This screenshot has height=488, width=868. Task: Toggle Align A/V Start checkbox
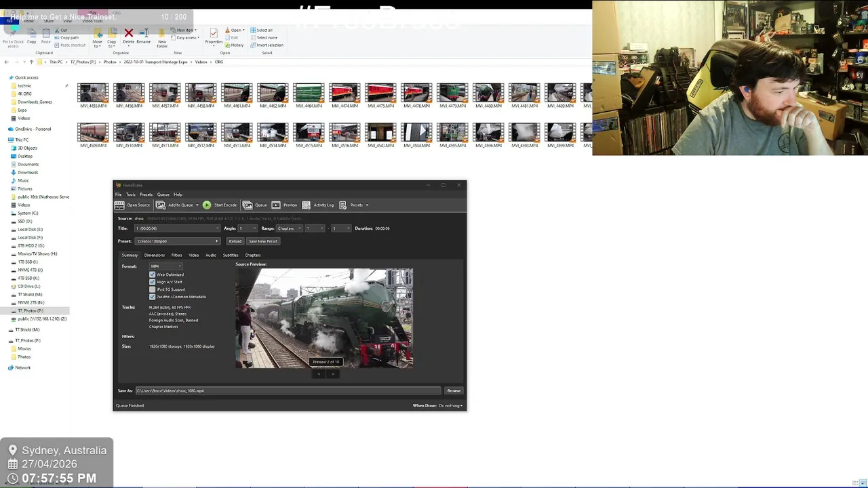click(x=152, y=282)
